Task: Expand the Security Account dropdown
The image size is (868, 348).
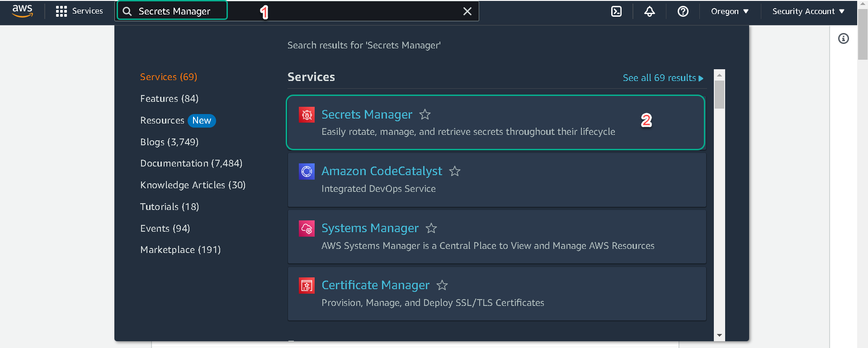Action: coord(808,11)
